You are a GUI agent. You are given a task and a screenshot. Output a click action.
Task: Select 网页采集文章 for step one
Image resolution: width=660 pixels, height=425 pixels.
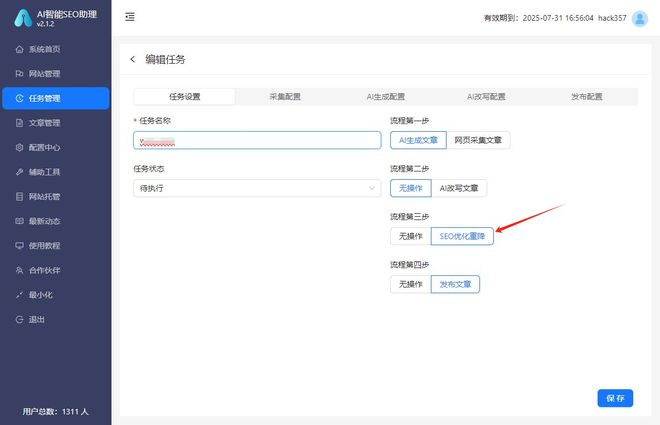point(477,140)
